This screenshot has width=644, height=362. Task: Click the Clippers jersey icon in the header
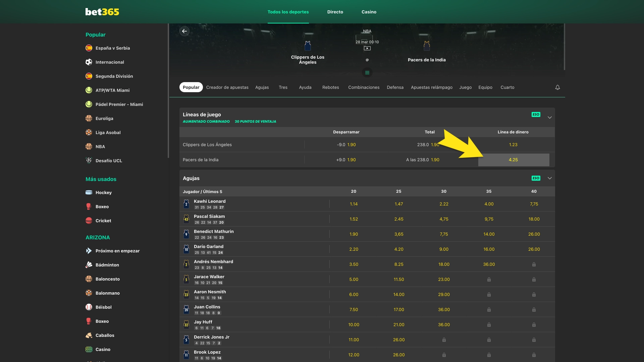coord(308,46)
